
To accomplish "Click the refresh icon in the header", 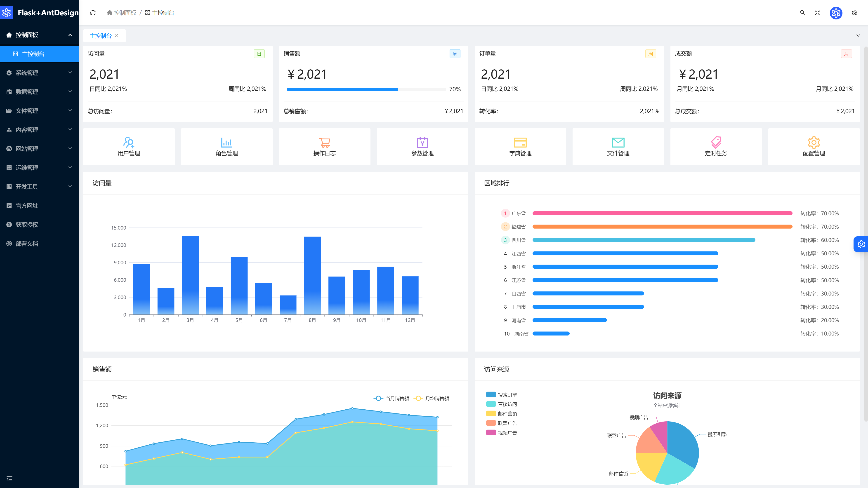I will click(93, 13).
